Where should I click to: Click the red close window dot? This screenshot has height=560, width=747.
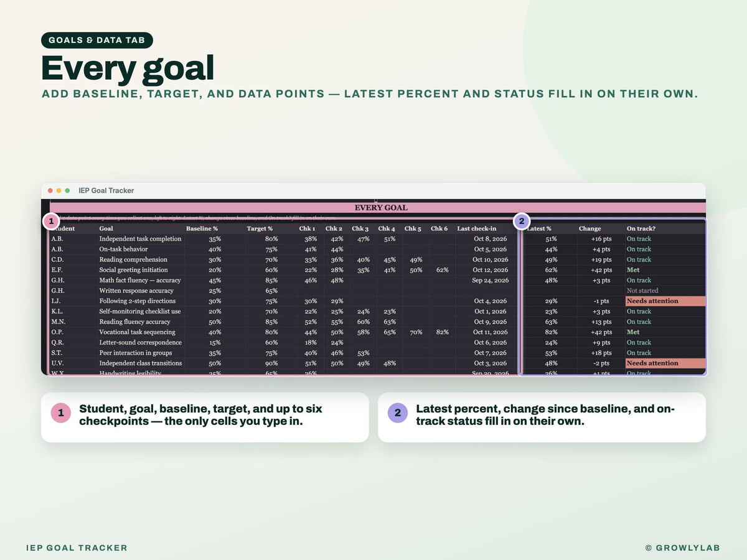point(50,190)
